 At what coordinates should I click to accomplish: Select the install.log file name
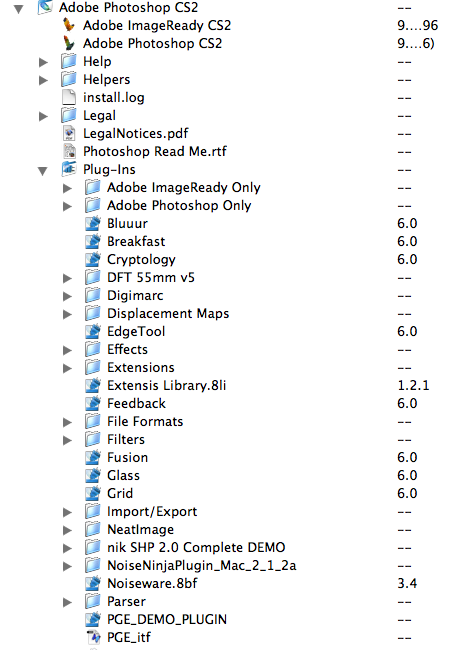(x=114, y=98)
